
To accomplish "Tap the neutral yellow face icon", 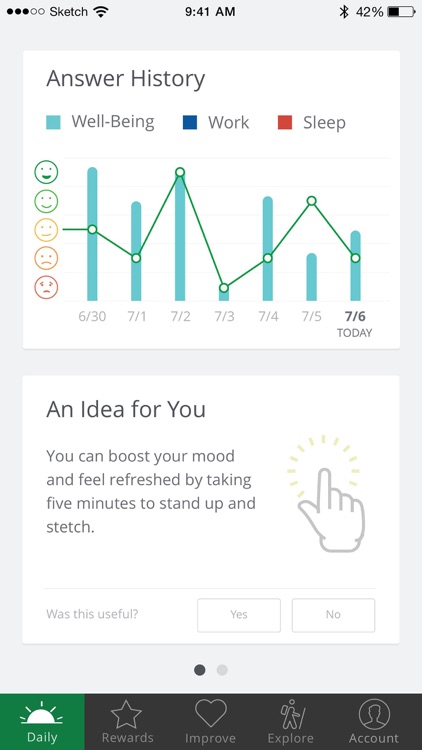I will (46, 230).
